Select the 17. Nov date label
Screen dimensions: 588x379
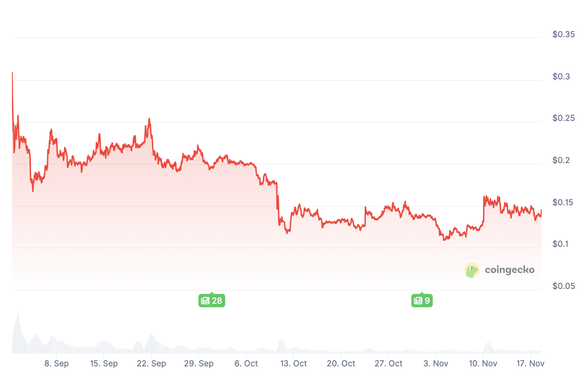[530, 364]
